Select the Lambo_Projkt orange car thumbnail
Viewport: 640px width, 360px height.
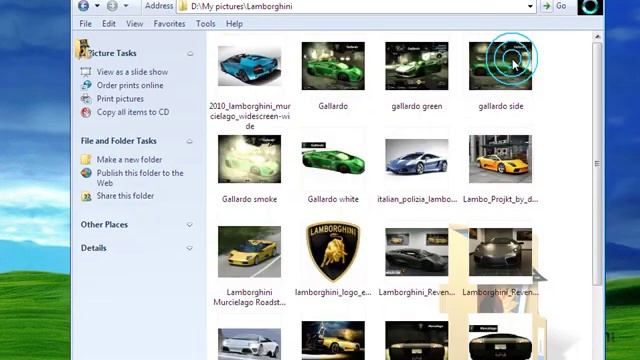click(x=500, y=159)
